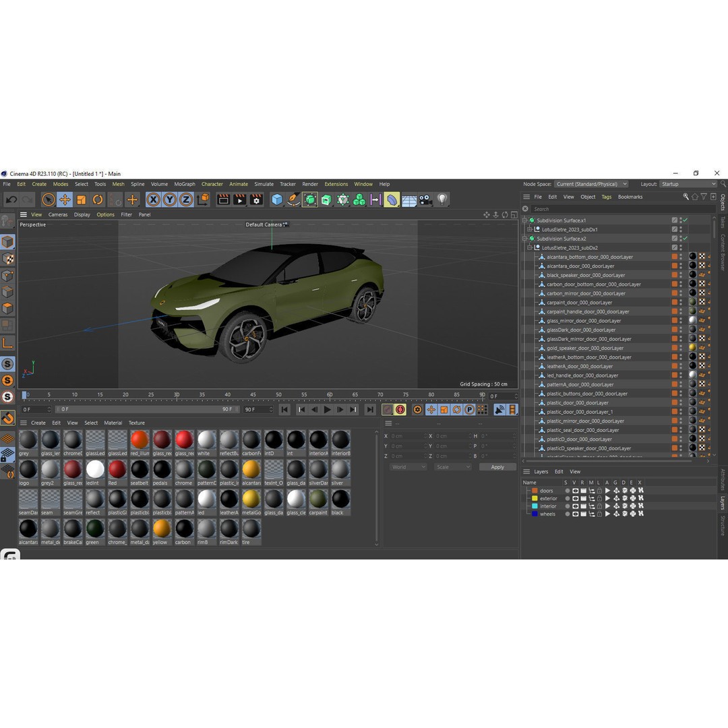Image resolution: width=728 pixels, height=728 pixels.
Task: Toggle X axis lock
Action: pos(153,200)
